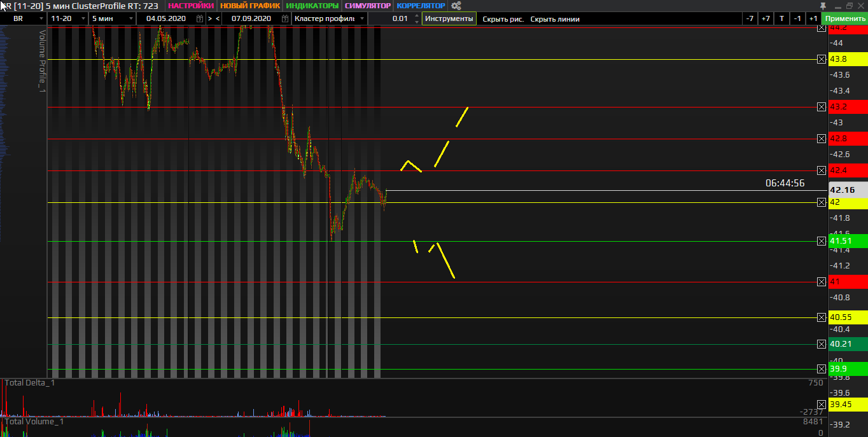This screenshot has height=437, width=868.
Task: Select the yellow 39.45 price label
Action: pos(848,405)
